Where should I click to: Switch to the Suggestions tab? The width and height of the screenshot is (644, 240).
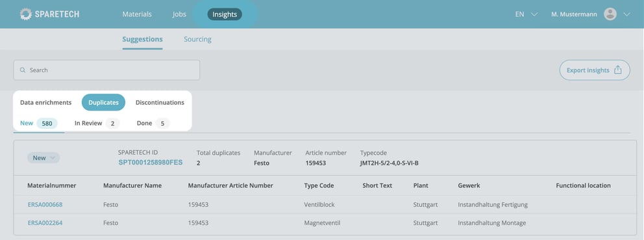(143, 40)
